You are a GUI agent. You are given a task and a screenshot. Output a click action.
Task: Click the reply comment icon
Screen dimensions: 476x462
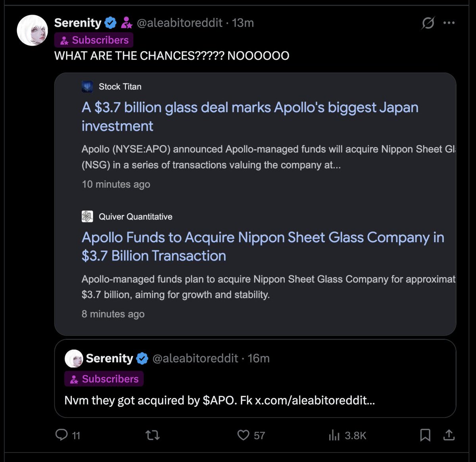tap(61, 435)
